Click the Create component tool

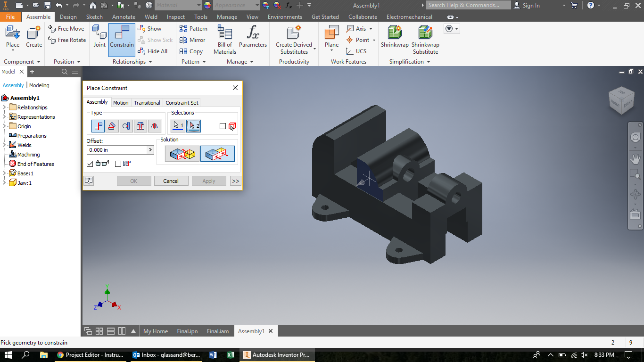[x=34, y=37]
